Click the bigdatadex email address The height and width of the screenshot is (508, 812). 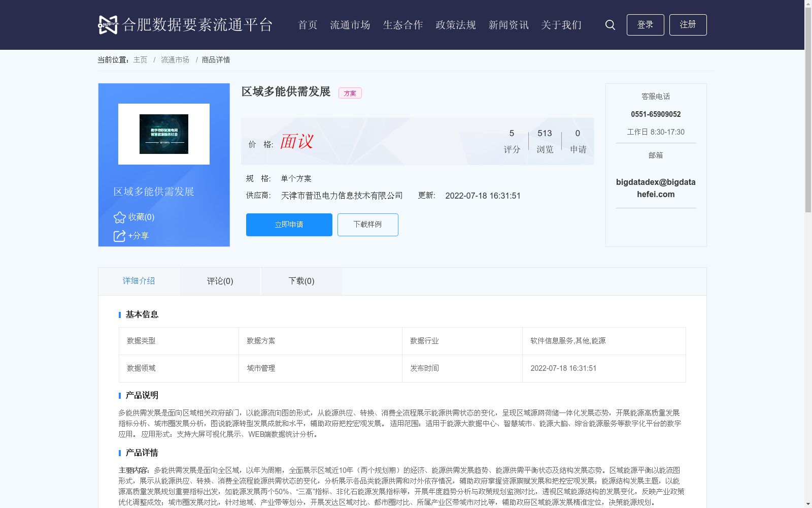coord(656,188)
